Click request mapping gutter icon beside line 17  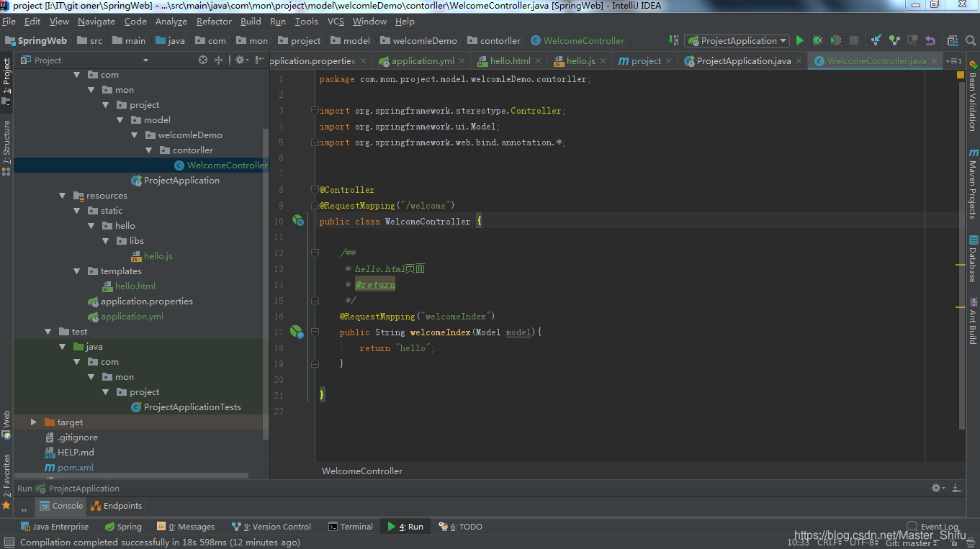pyautogui.click(x=297, y=332)
